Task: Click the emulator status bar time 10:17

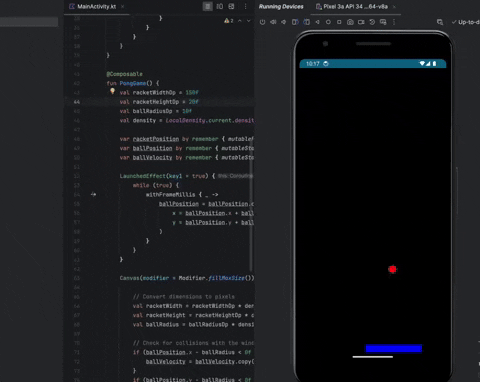Action: point(313,64)
